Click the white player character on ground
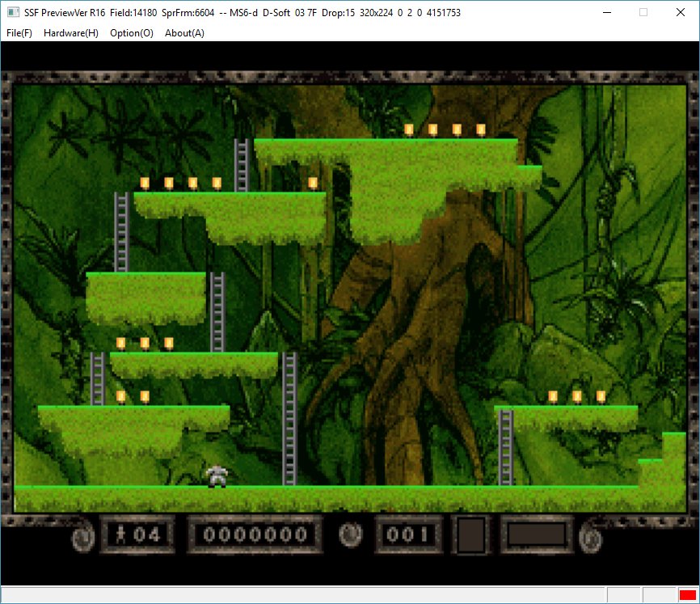This screenshot has width=700, height=604. pyautogui.click(x=217, y=476)
